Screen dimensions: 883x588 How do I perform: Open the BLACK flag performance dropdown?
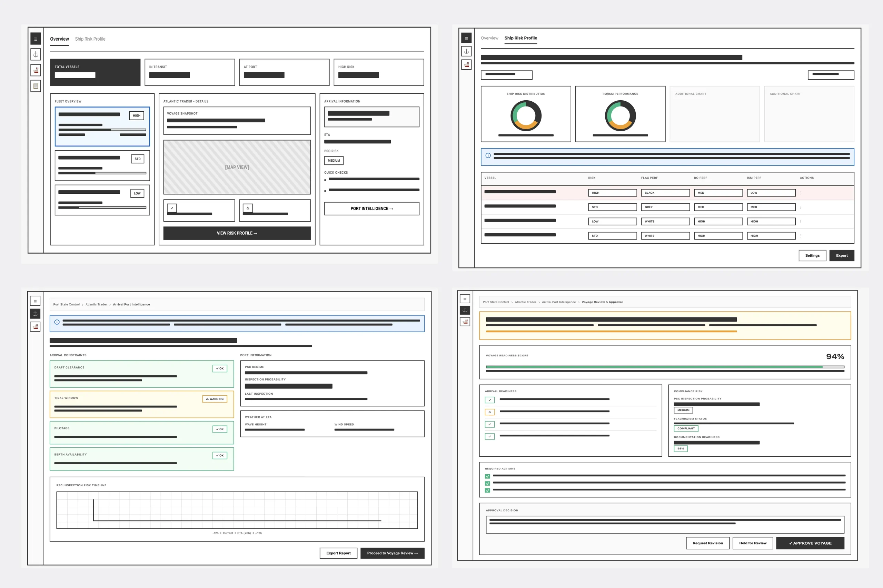pos(665,193)
